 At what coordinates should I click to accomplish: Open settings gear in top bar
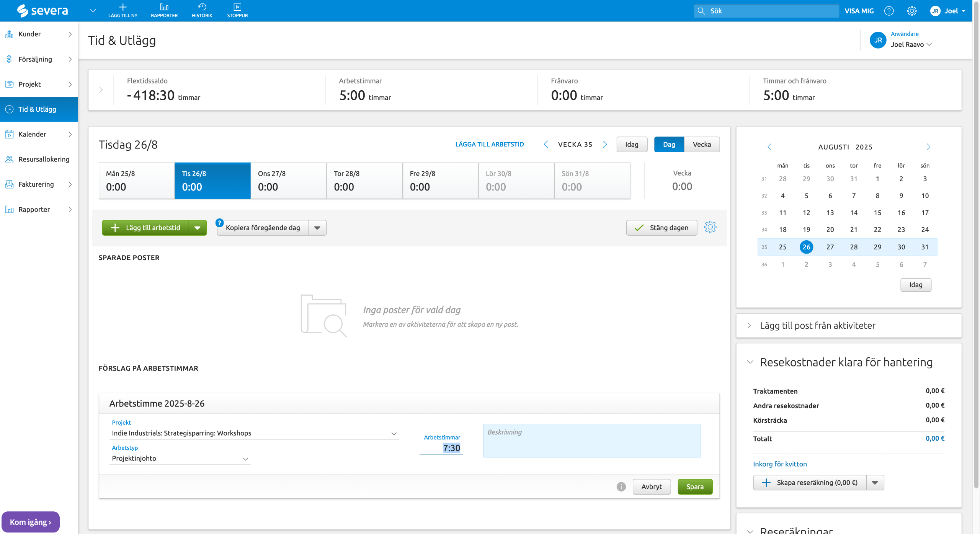911,11
